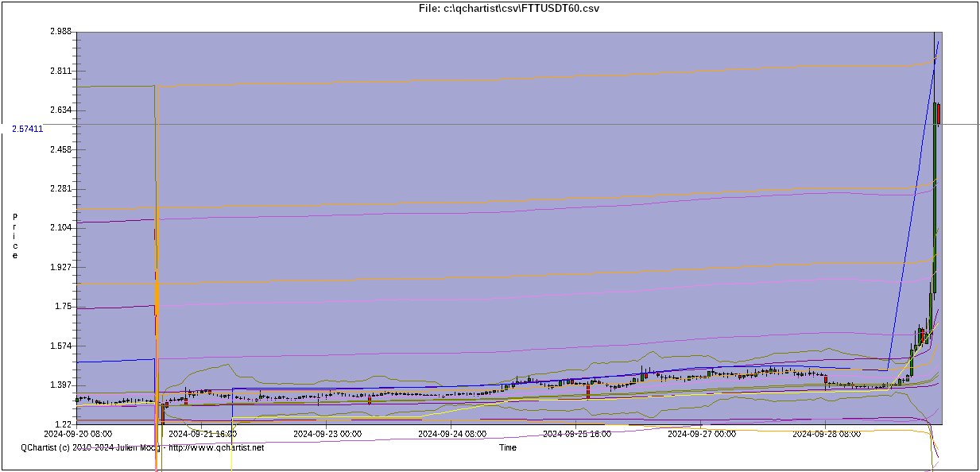Image resolution: width=980 pixels, height=472 pixels.
Task: Click the vertical Price axis title
Action: click(14, 236)
